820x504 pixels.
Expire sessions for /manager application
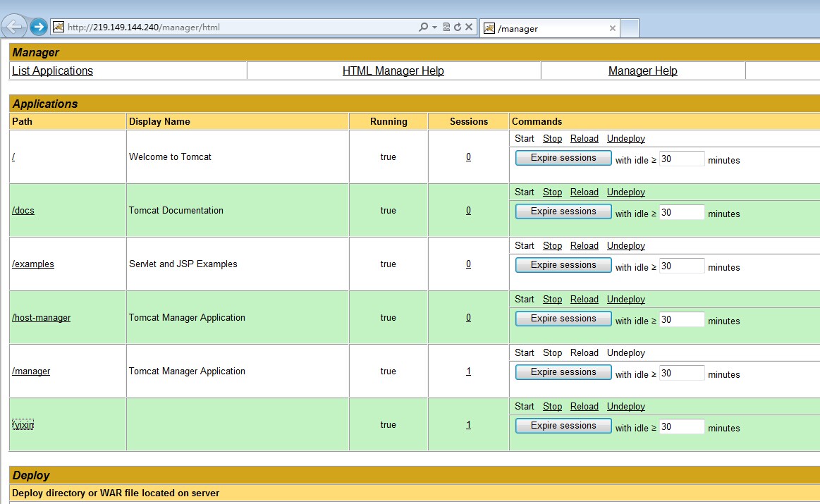(563, 372)
